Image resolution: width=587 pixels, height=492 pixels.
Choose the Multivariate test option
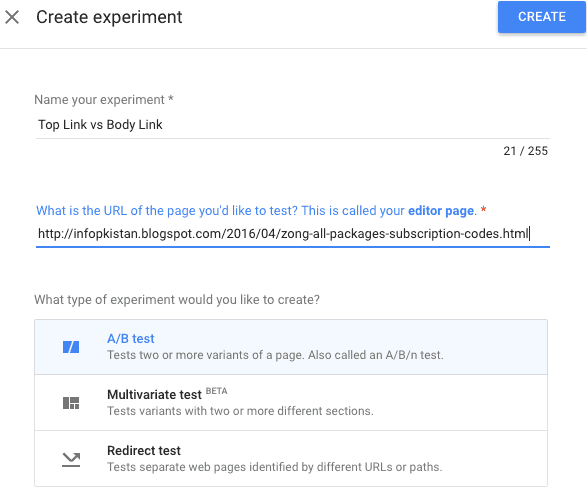click(291, 403)
